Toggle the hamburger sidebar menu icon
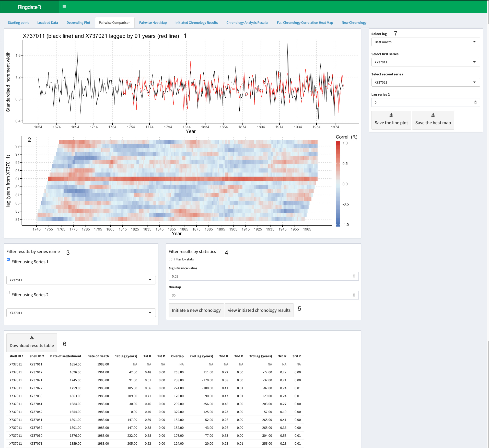Image resolution: width=489 pixels, height=448 pixels. click(x=64, y=7)
